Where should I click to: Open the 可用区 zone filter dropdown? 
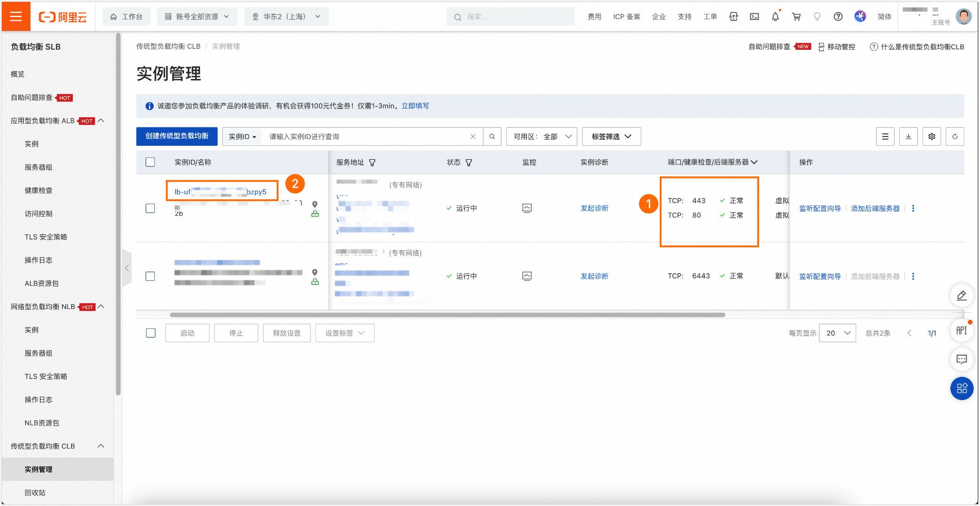[x=541, y=136]
